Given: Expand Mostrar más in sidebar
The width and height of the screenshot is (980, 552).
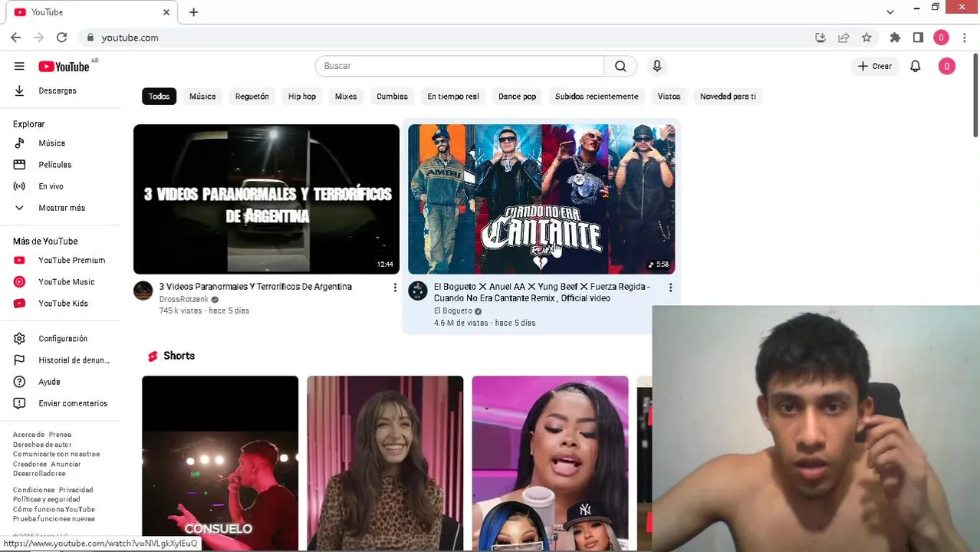Looking at the screenshot, I should (61, 208).
